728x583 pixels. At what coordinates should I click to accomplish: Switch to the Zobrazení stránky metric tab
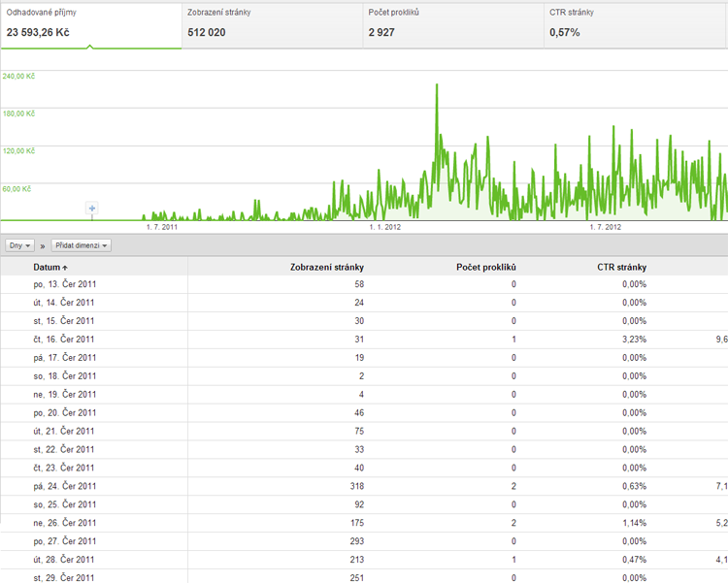[272, 25]
